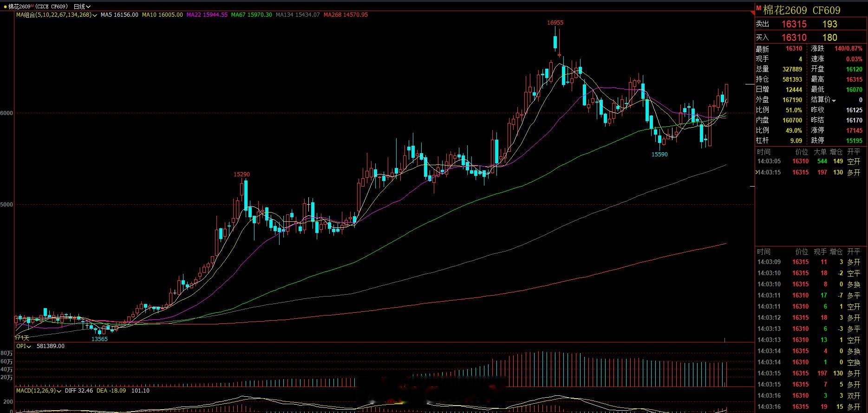
Task: Select the MA22 15944.55 legend label
Action: (x=207, y=15)
